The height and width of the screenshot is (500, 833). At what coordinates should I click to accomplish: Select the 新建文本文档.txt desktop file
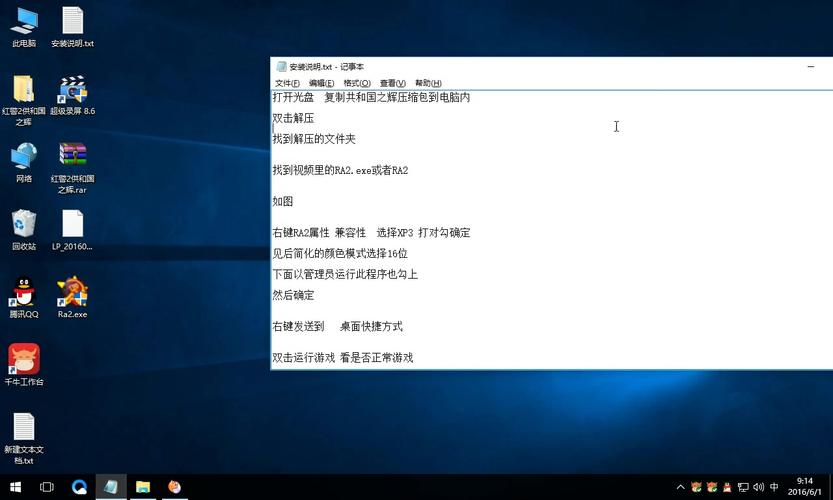pyautogui.click(x=24, y=438)
